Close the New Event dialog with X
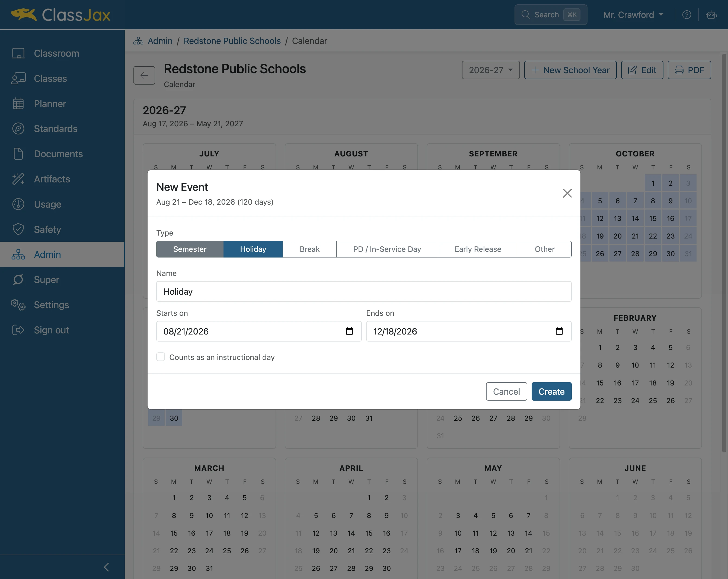Image resolution: width=728 pixels, height=579 pixels. (567, 193)
